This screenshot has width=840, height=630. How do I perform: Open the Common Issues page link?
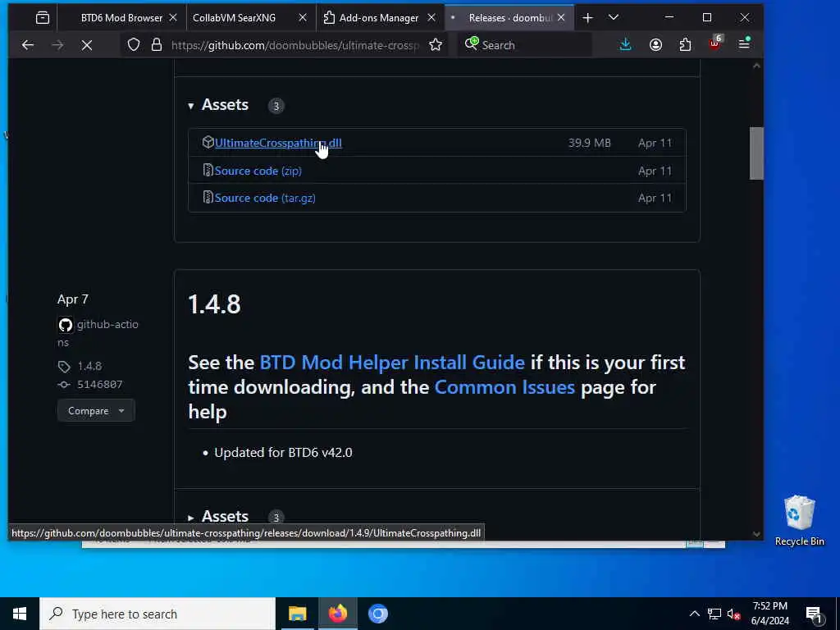coord(504,387)
